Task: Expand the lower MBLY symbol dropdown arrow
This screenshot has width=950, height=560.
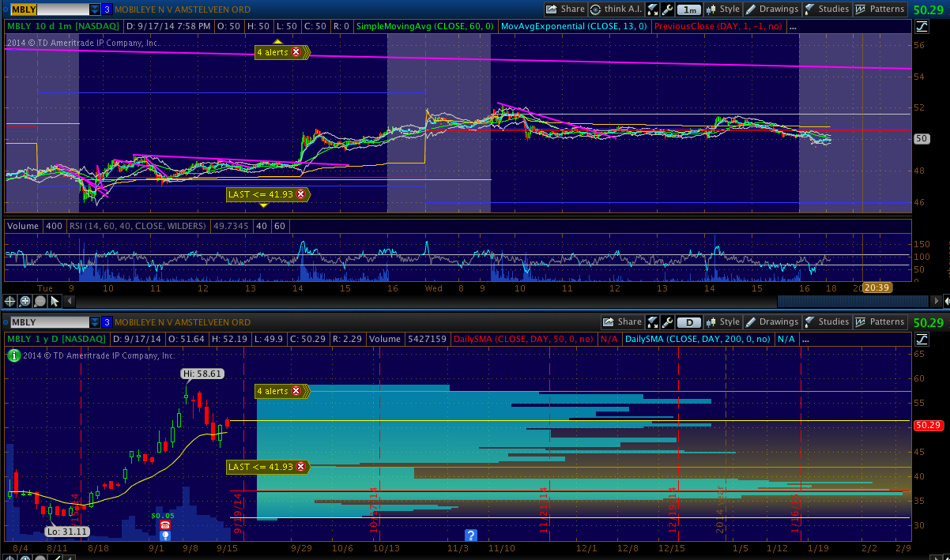Action: tap(95, 322)
